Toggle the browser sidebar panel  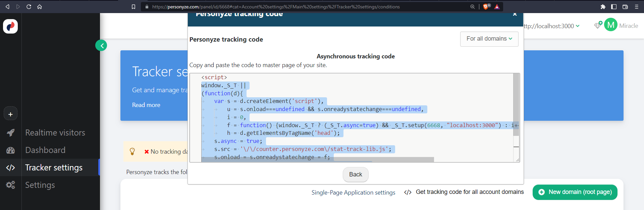pyautogui.click(x=614, y=7)
